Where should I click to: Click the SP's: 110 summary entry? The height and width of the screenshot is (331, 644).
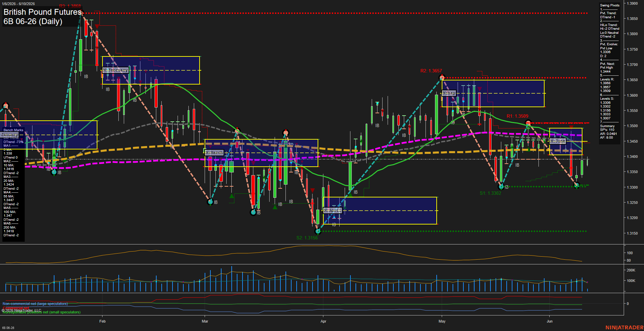607,130
